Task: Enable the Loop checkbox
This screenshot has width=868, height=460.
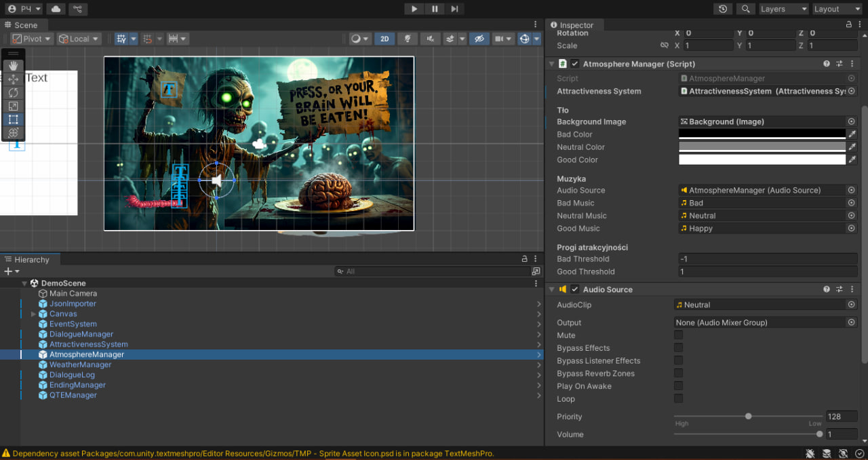Action: [678, 399]
